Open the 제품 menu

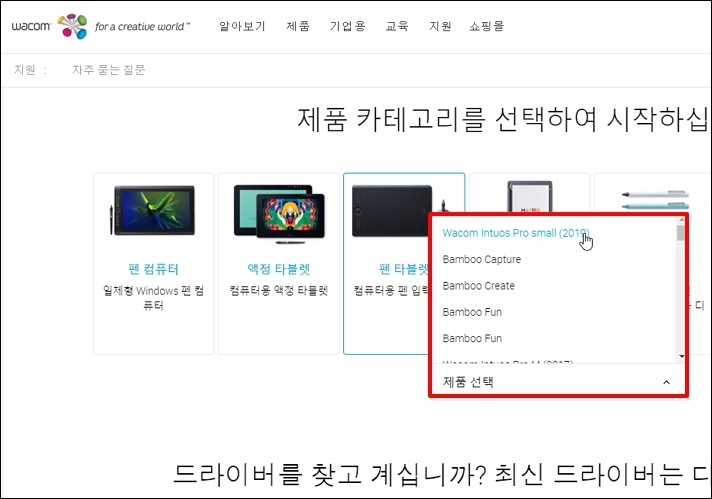click(298, 26)
